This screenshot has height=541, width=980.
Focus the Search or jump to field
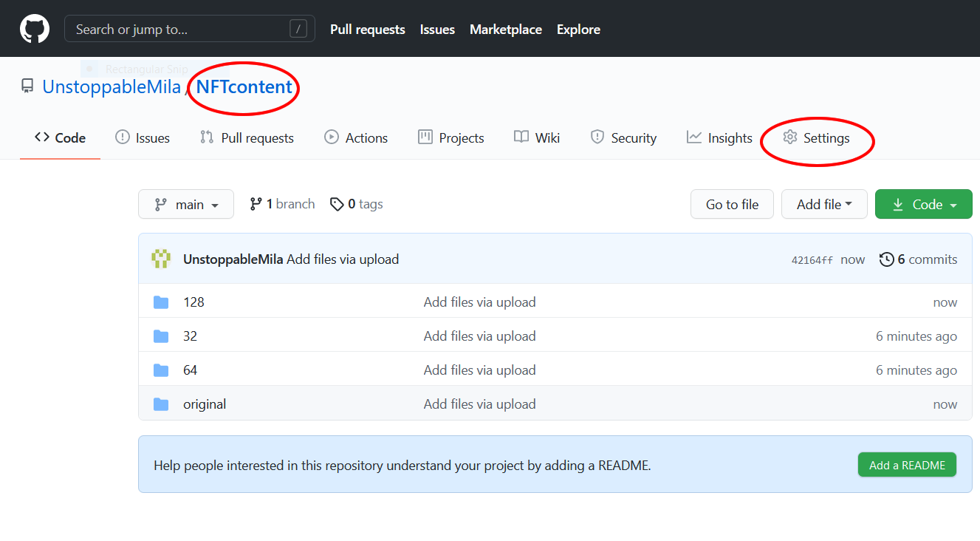tap(190, 29)
